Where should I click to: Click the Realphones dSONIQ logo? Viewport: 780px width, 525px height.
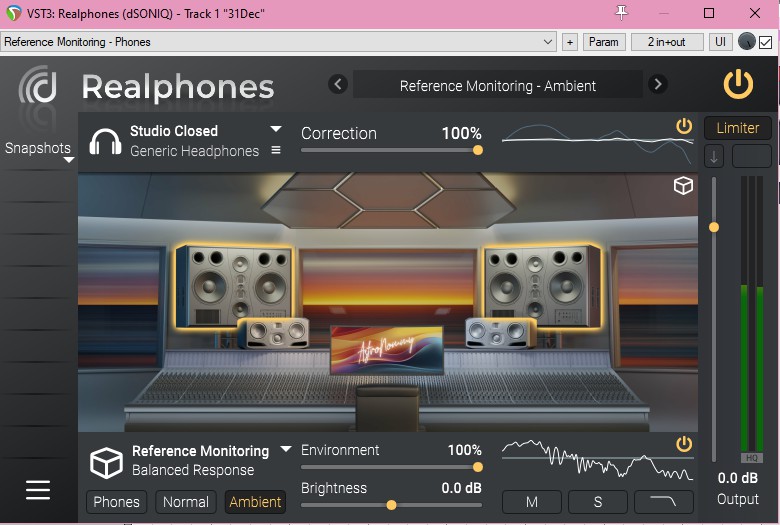[38, 85]
